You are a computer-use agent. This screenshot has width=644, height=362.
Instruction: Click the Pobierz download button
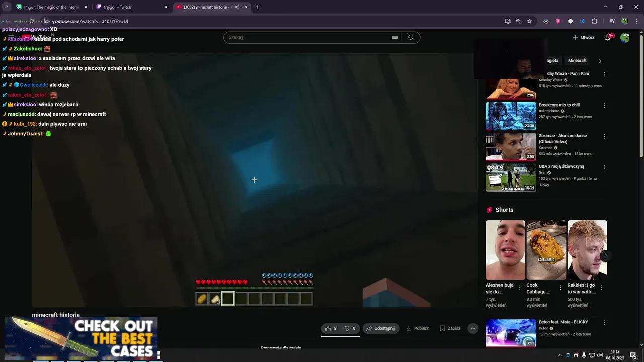click(x=417, y=328)
